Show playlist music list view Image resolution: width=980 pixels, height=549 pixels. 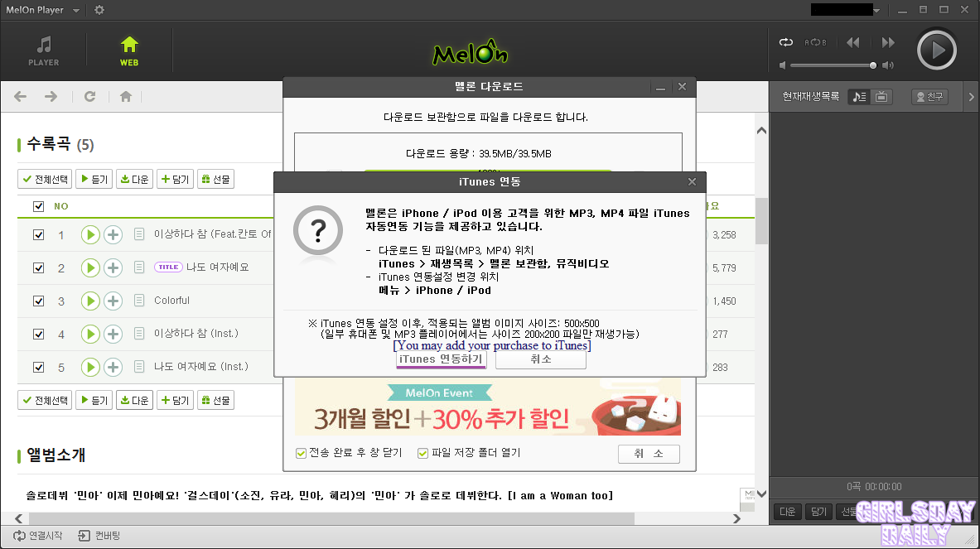[x=859, y=97]
